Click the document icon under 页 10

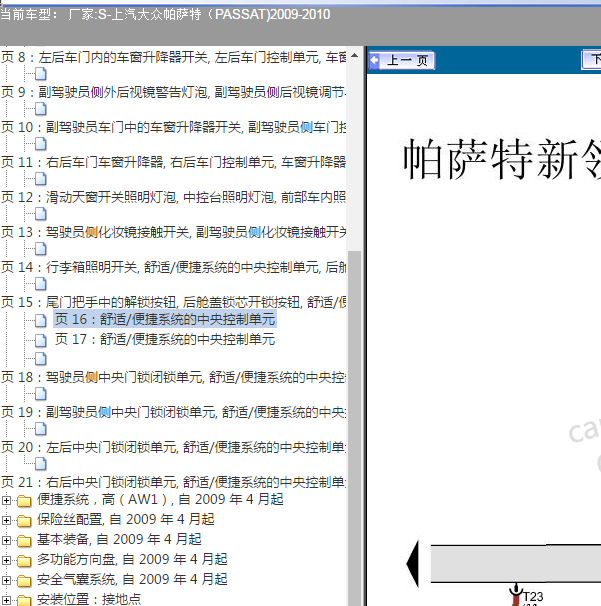(x=41, y=144)
